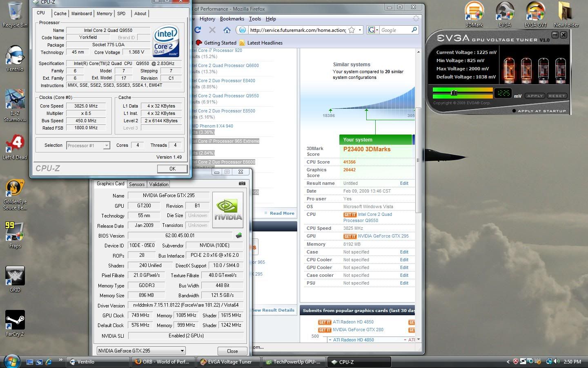Open the NVIDIA GeForce GTX 295 dropdown
This screenshot has width=588, height=368.
182,351
